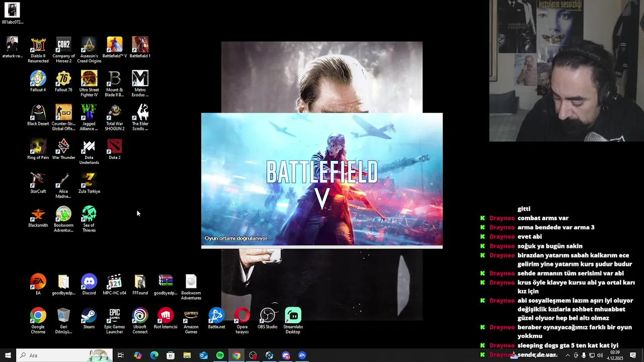644x362 pixels.
Task: Switch to Chrome in the taskbar
Action: [236, 355]
